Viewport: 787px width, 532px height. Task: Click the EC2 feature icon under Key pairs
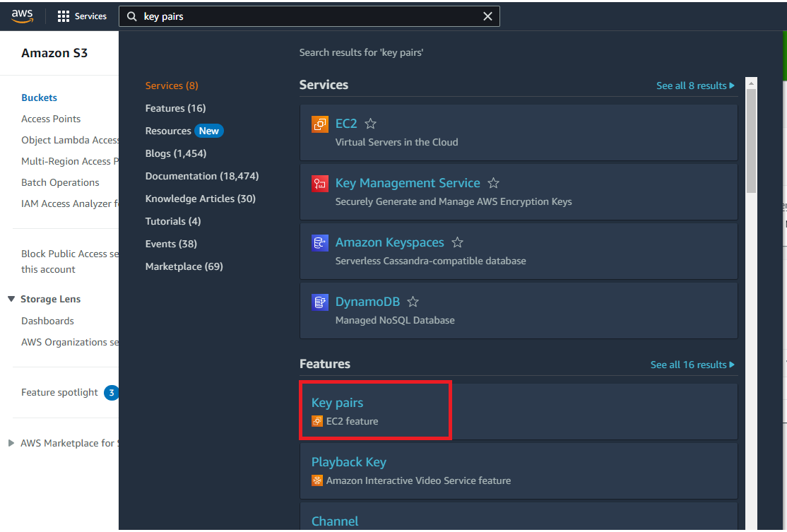tap(317, 421)
